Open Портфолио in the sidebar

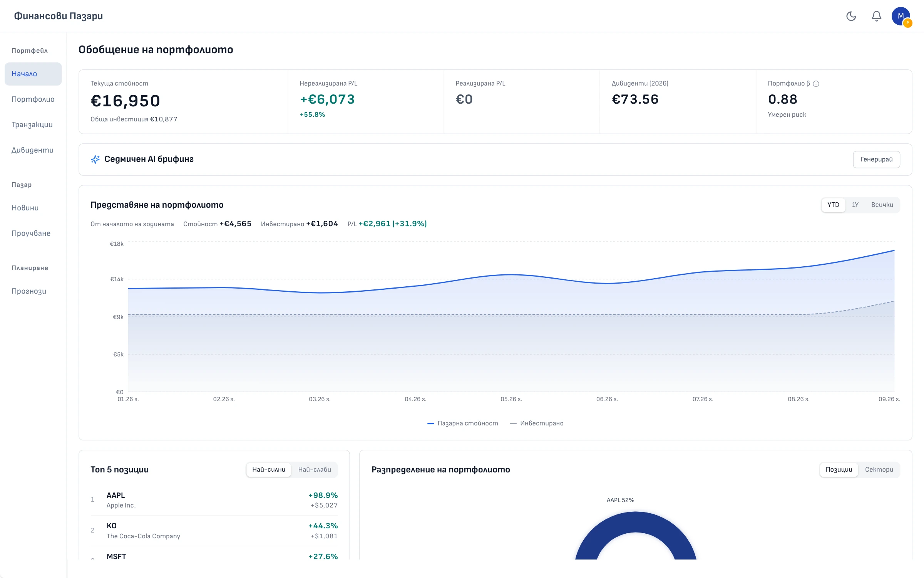pos(33,99)
